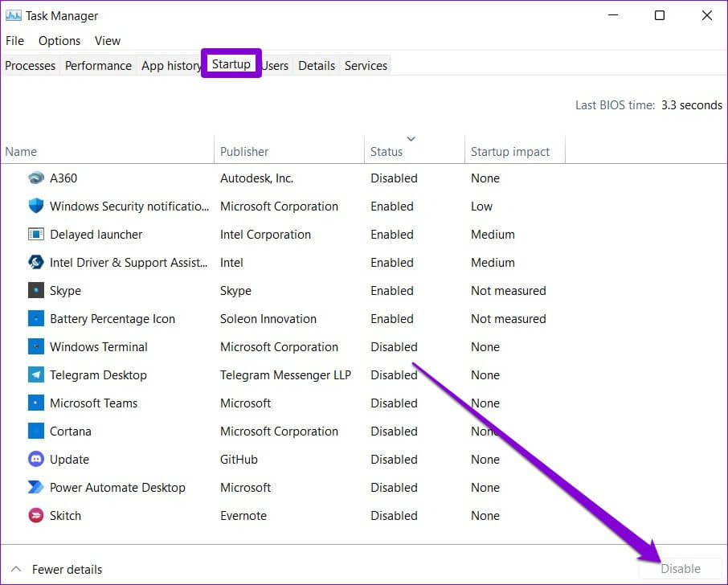Click the Power Automate Desktop icon

click(35, 487)
